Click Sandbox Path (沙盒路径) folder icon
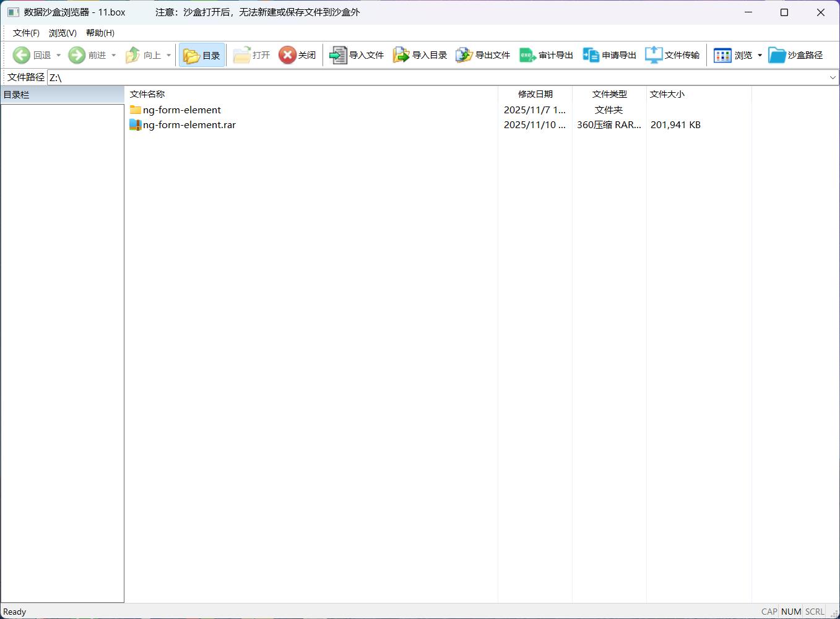 point(777,55)
